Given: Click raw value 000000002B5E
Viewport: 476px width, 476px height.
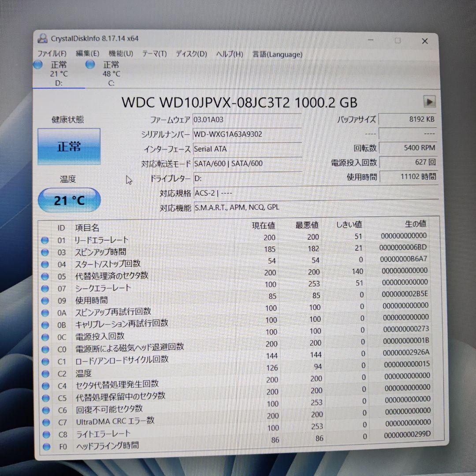Looking at the screenshot, I should 405,294.
